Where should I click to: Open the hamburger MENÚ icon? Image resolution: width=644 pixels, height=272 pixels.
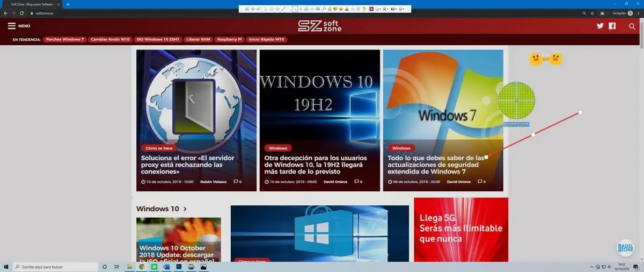point(12,26)
